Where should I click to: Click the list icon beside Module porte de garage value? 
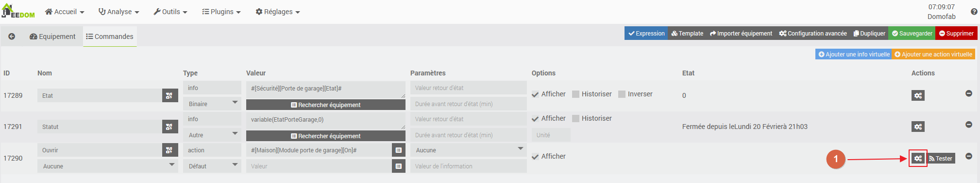coord(398,150)
